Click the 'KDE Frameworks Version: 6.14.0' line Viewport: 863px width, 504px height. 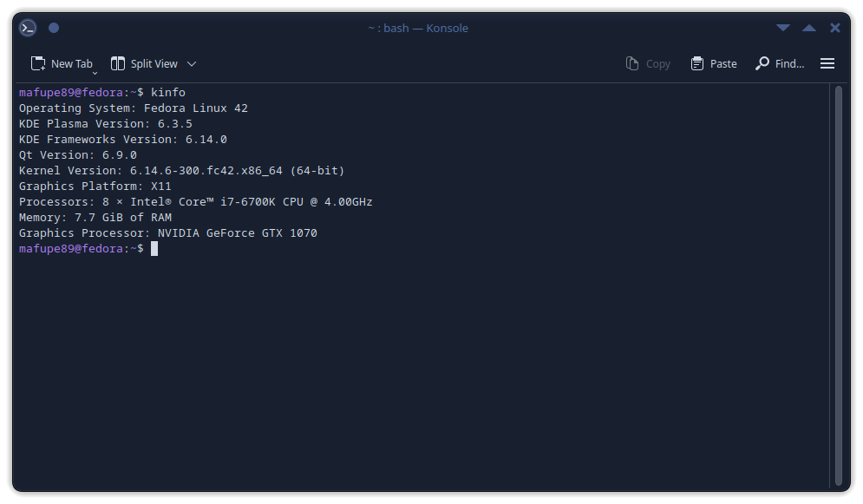[x=123, y=139]
